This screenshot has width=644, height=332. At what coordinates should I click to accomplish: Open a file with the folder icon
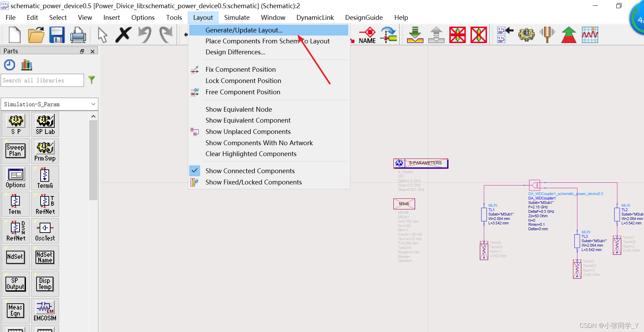pyautogui.click(x=36, y=34)
